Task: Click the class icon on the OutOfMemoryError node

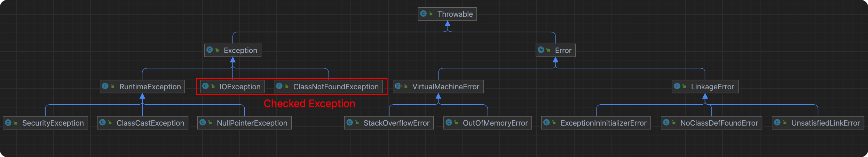Action: click(x=449, y=122)
